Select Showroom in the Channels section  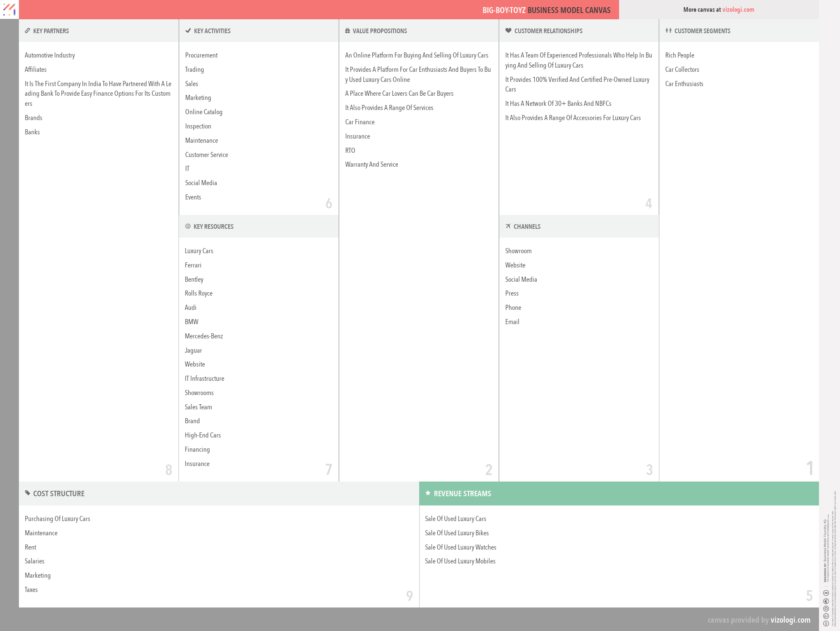[518, 251]
